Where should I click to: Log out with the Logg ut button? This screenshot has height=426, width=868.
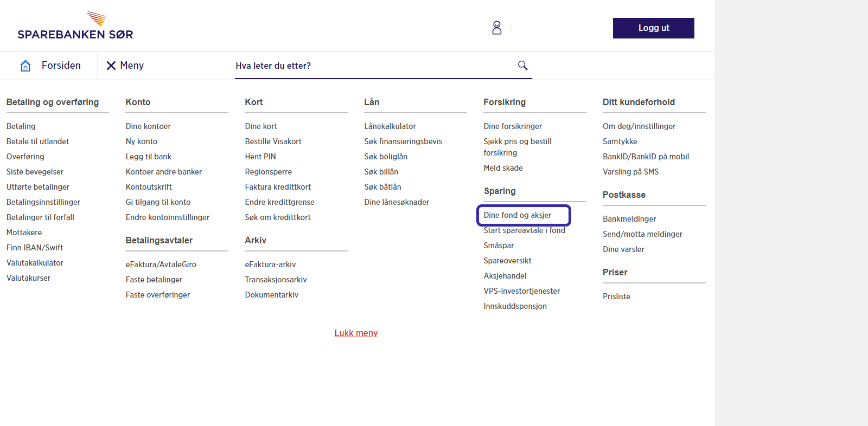click(x=654, y=28)
